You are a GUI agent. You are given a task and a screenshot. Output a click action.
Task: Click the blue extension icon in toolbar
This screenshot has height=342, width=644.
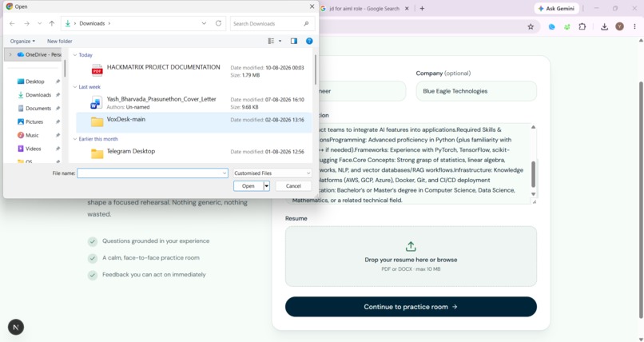[x=551, y=26]
